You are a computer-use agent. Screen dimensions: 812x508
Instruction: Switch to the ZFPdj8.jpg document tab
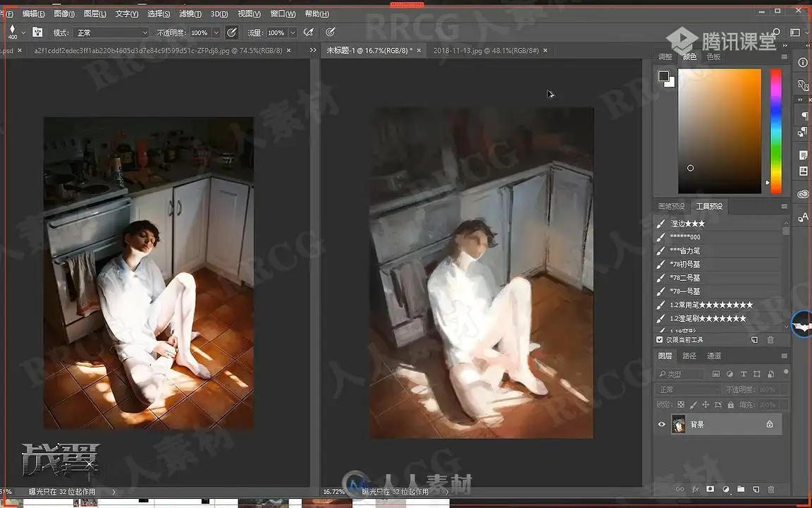tap(158, 50)
